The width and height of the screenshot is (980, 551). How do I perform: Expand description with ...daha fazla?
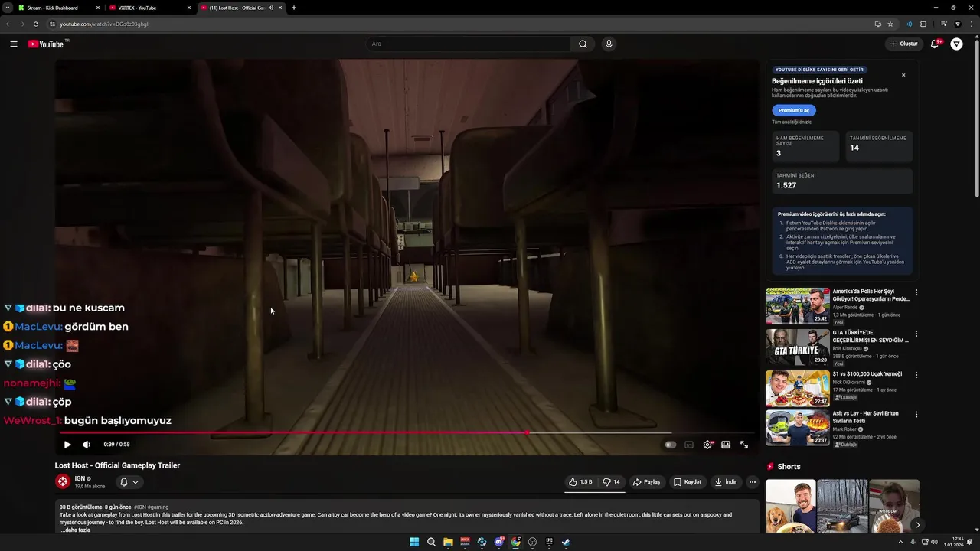pyautogui.click(x=76, y=530)
